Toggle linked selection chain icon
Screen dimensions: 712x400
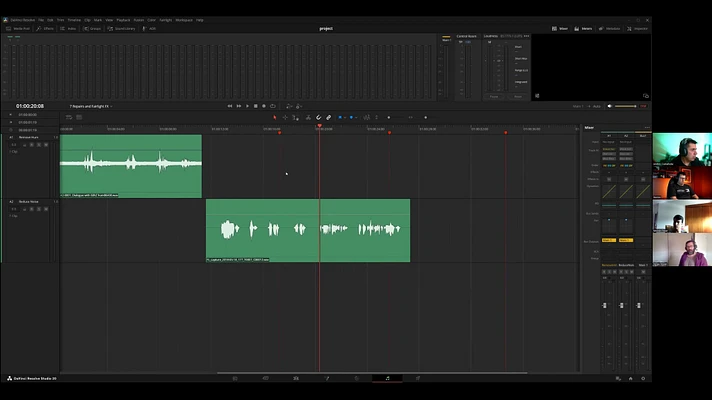click(328, 118)
